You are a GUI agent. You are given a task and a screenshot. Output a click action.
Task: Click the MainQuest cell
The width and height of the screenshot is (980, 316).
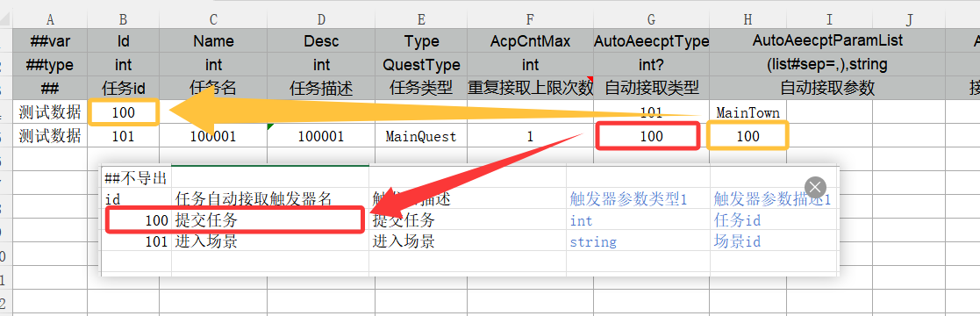click(421, 136)
